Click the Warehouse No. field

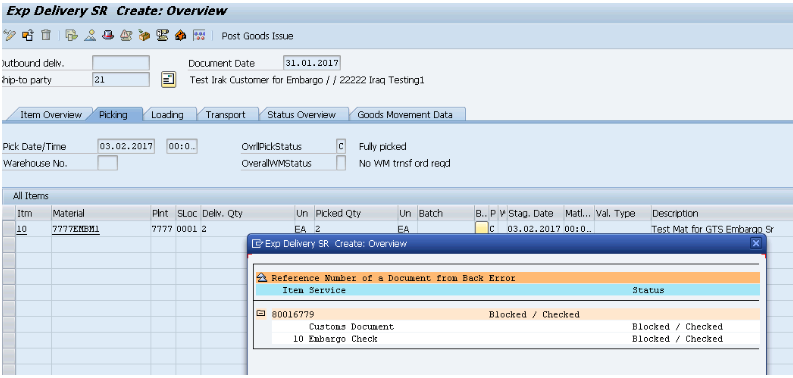pos(108,163)
